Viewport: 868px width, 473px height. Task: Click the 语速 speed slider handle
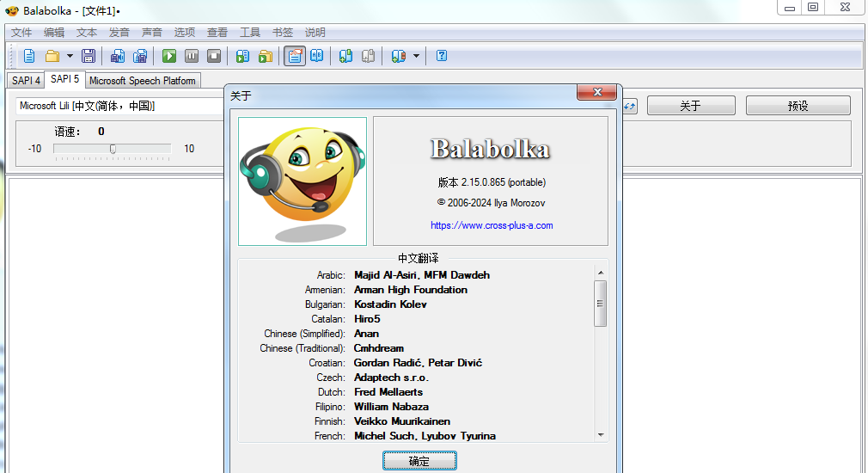113,149
